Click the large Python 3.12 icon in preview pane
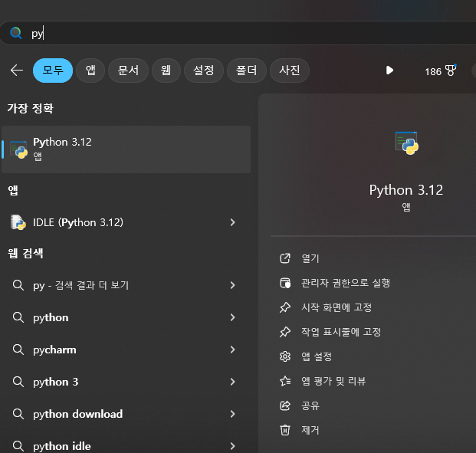The image size is (476, 453). pos(406,143)
